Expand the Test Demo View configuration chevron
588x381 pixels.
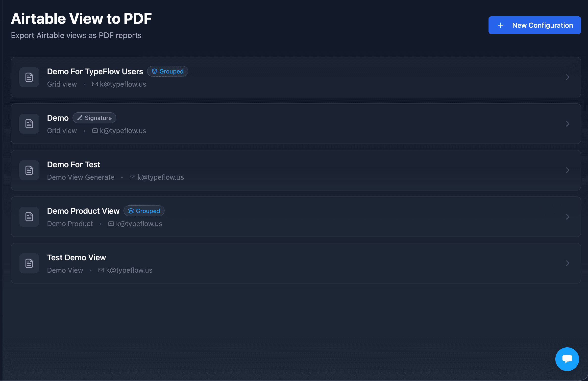coord(568,263)
